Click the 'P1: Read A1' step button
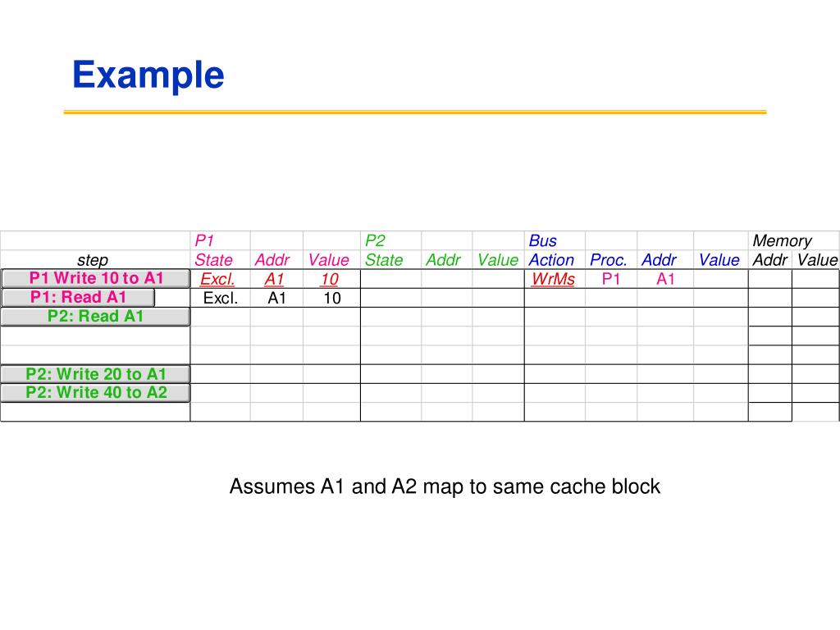Image resolution: width=840 pixels, height=630 pixels. (x=78, y=297)
